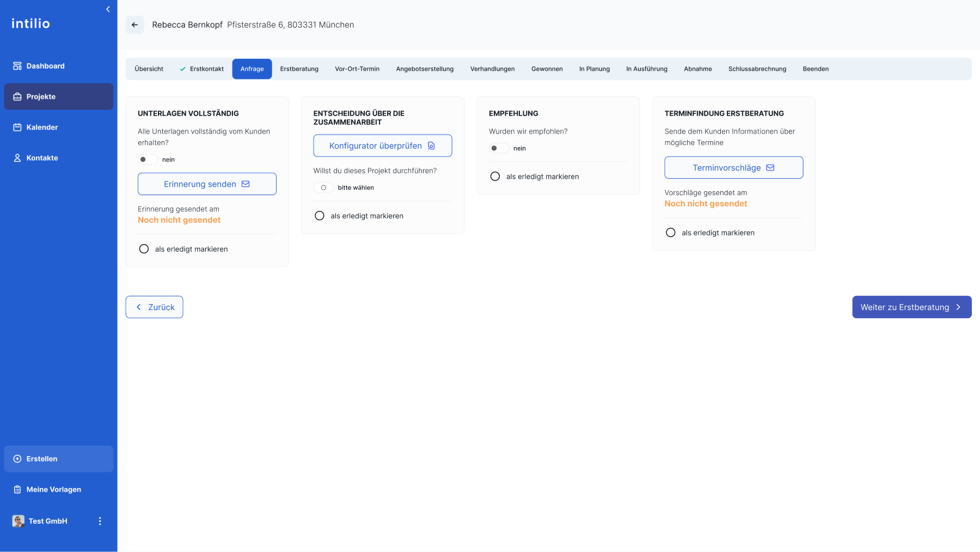Click the intilio logo
980x552 pixels.
point(31,23)
